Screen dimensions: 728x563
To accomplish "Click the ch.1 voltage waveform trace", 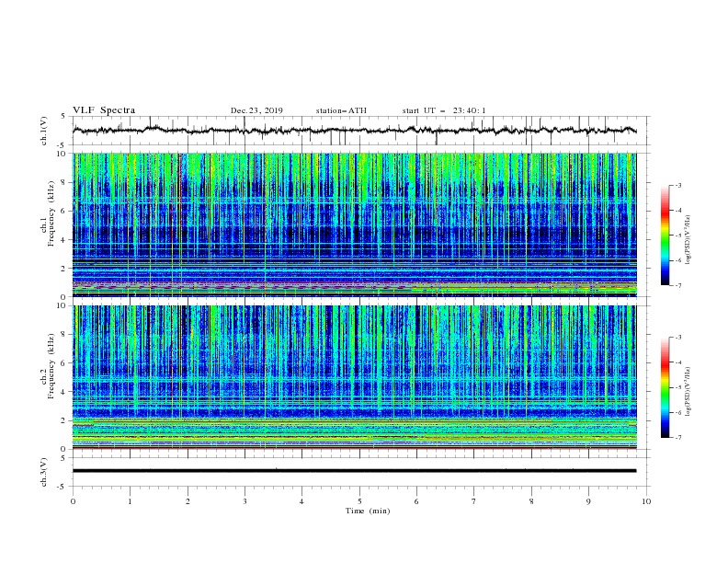I will (x=354, y=131).
